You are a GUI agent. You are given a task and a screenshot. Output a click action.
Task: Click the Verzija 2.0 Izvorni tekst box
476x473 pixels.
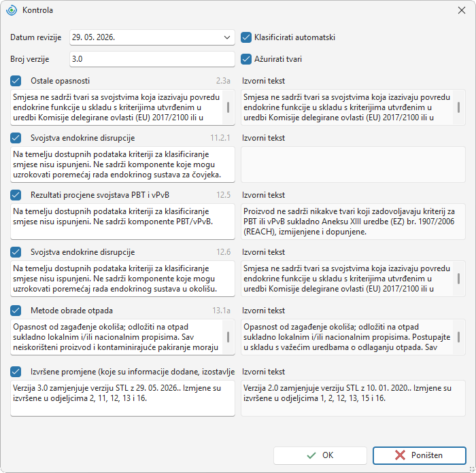click(x=353, y=398)
